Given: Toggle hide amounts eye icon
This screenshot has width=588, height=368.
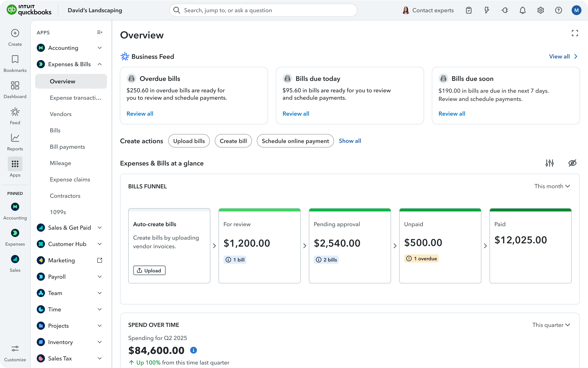Looking at the screenshot, I should pyautogui.click(x=572, y=163).
